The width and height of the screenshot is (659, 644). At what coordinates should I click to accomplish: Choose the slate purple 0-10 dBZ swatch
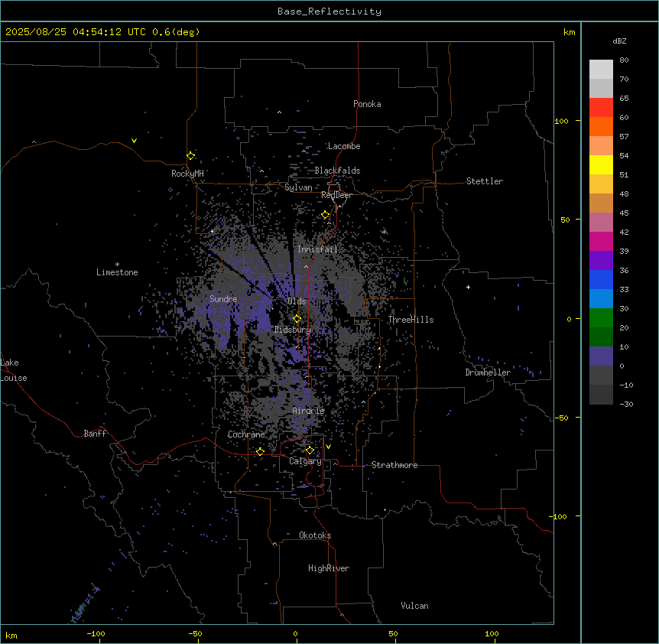coord(601,356)
